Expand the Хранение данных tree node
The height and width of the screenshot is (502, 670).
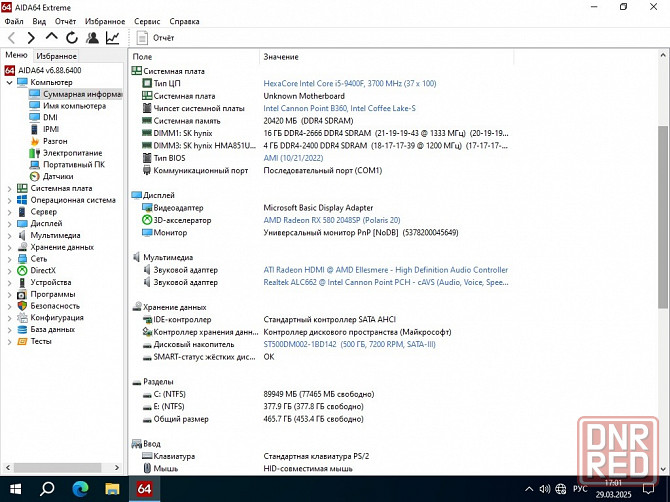9,247
